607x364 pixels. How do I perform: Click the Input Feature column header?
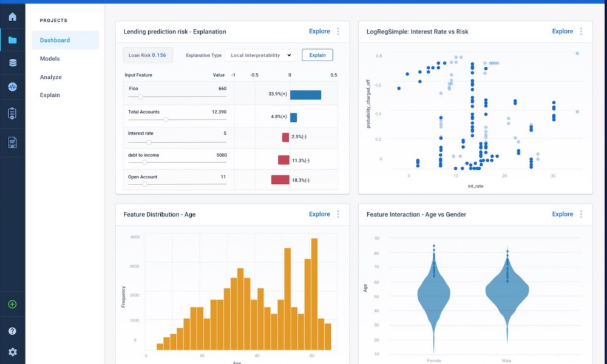click(x=138, y=75)
